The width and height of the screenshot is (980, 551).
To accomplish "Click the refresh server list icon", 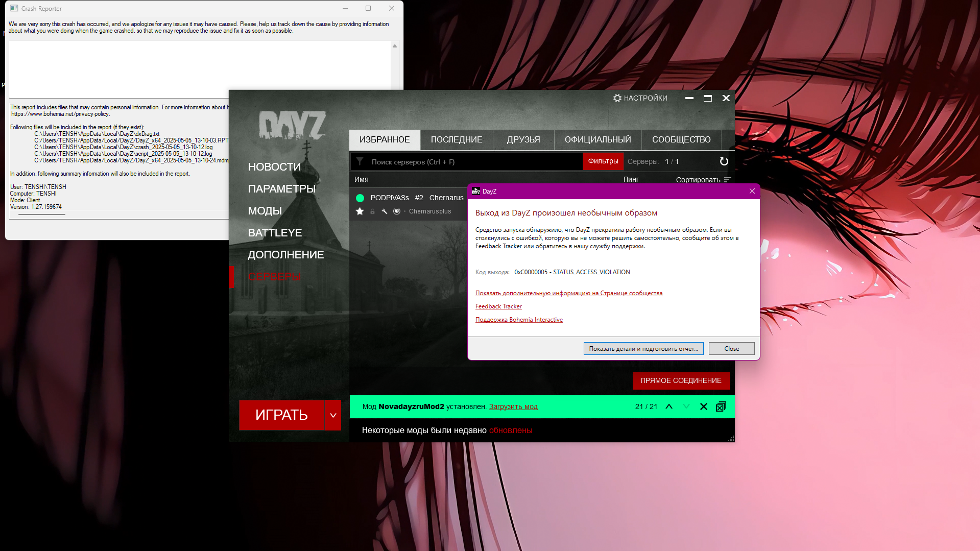I will pos(724,161).
